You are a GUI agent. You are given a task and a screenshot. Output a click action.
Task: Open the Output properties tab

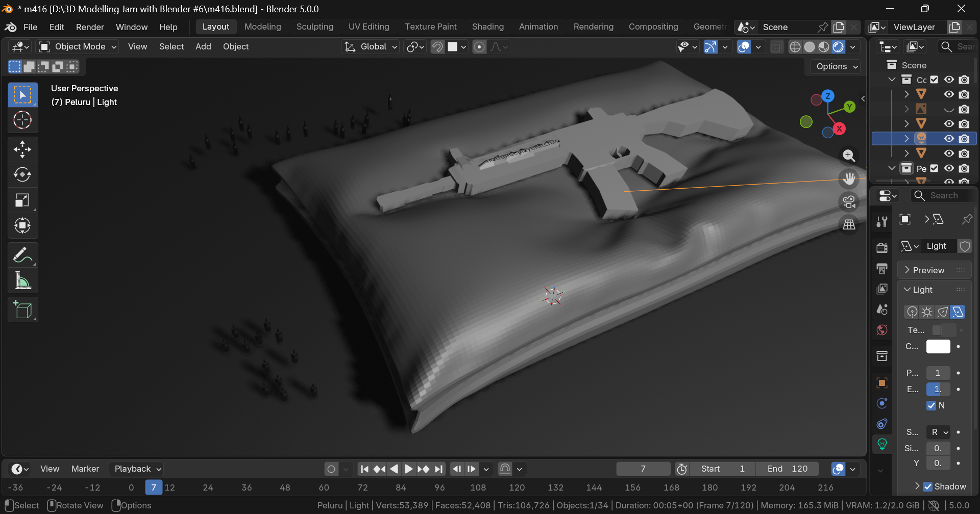point(882,268)
